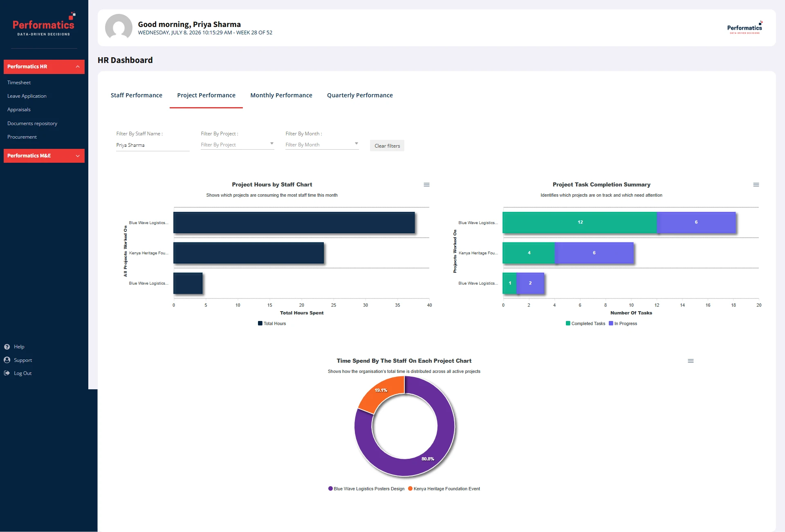Viewport: 785px width, 532px height.
Task: Click the user avatar picture
Action: pos(119,27)
